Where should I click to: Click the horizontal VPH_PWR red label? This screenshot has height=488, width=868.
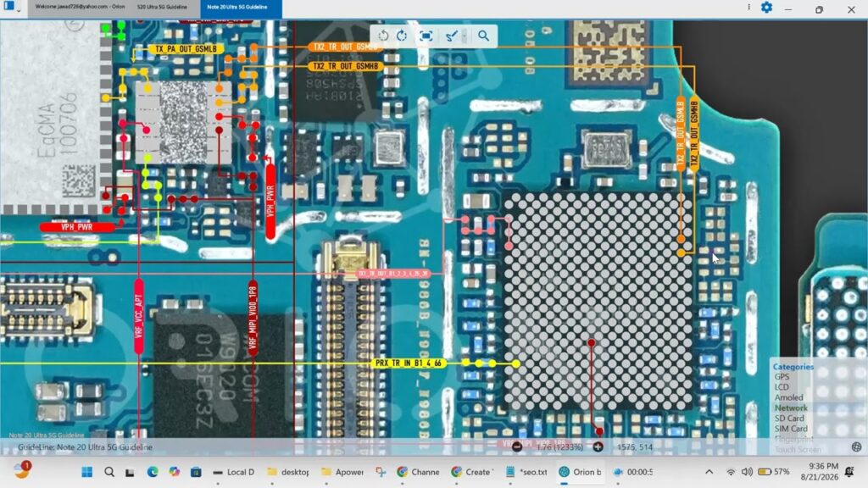[77, 227]
